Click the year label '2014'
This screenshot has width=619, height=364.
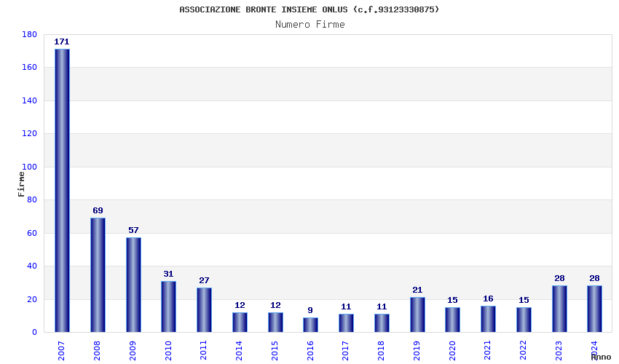(239, 351)
